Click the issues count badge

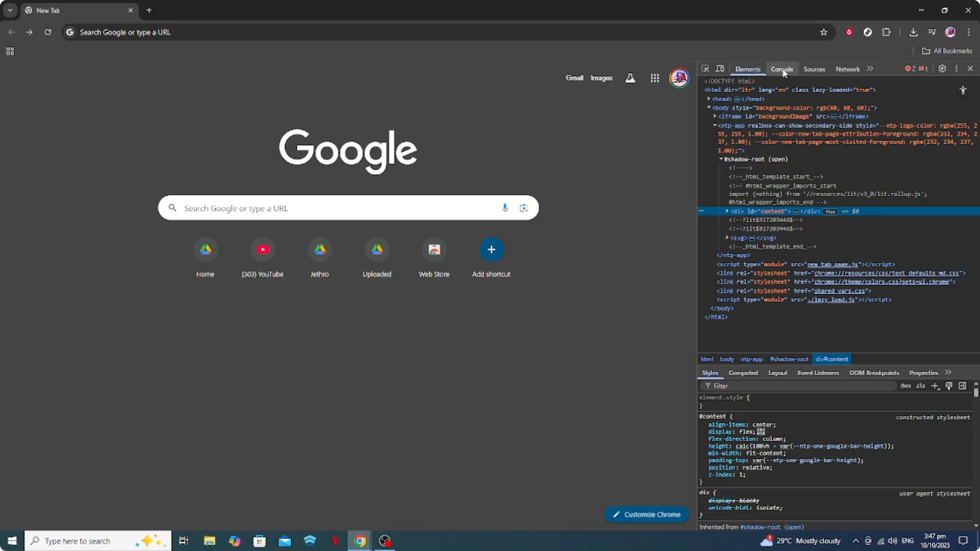923,69
